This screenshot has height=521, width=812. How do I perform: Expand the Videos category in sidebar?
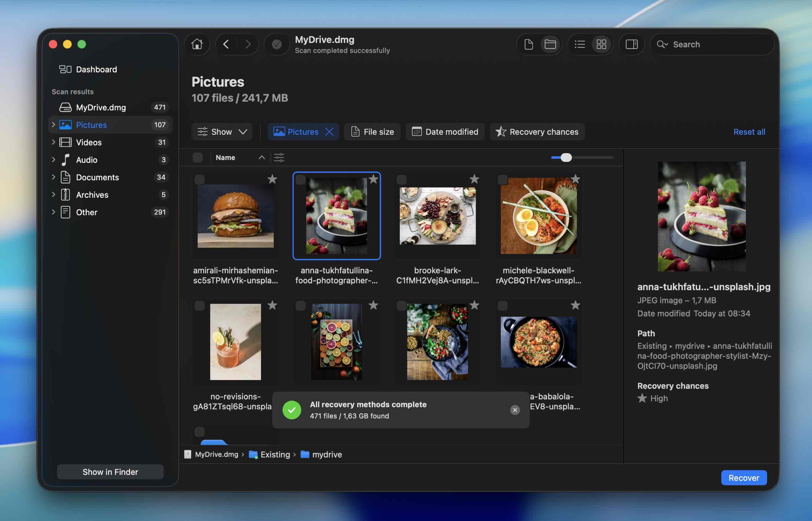tap(53, 142)
